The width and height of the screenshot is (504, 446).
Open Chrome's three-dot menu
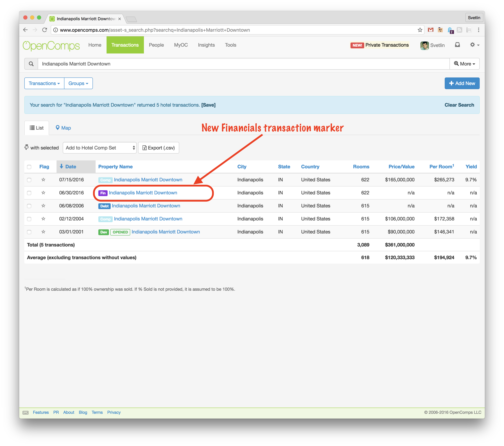click(x=478, y=30)
